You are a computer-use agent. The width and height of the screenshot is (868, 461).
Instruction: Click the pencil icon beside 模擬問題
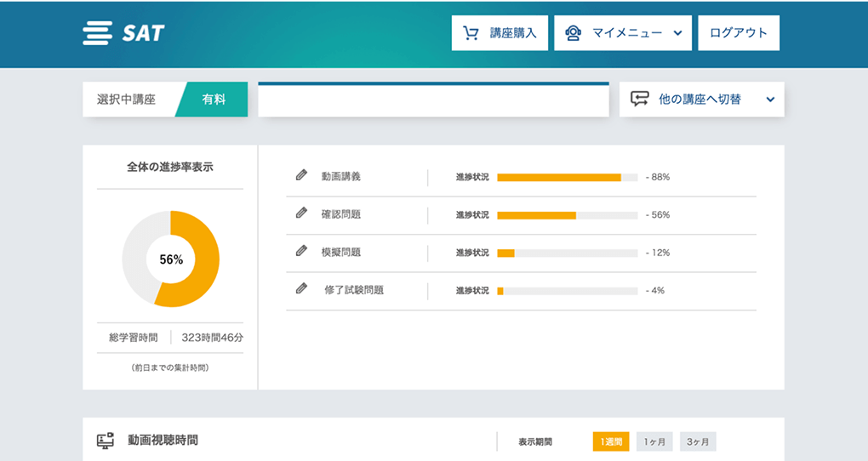click(301, 251)
